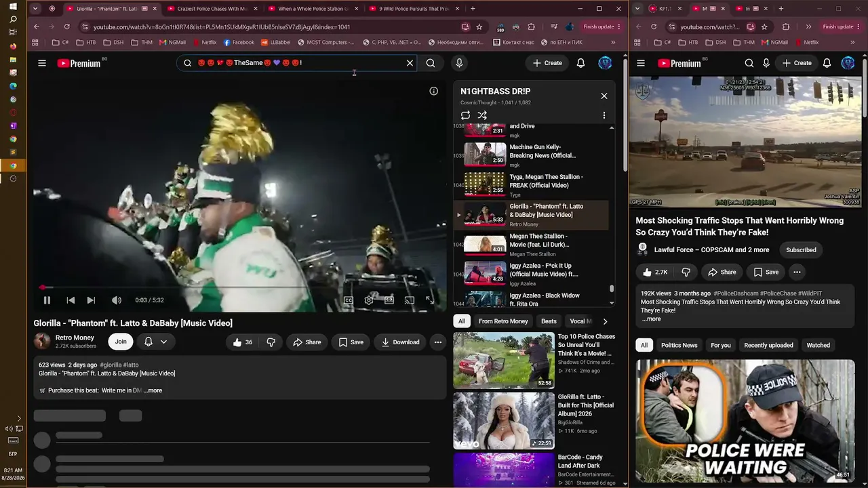868x488 pixels.
Task: Search by voice with the microphone
Action: pos(459,63)
